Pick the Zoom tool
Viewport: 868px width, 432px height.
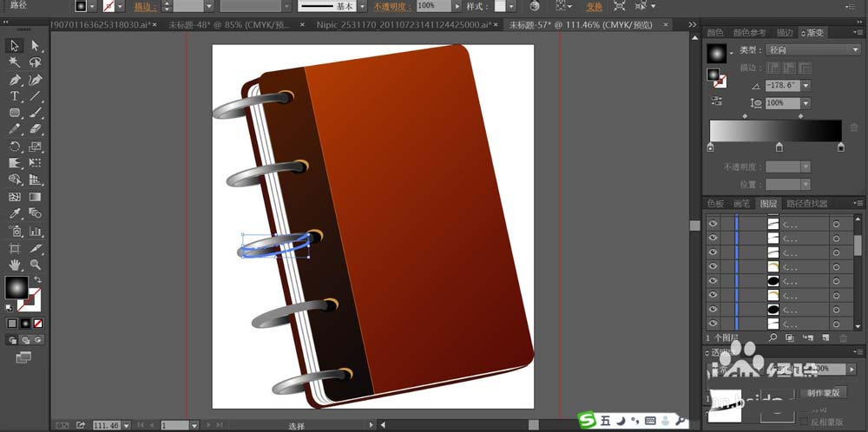(x=36, y=265)
